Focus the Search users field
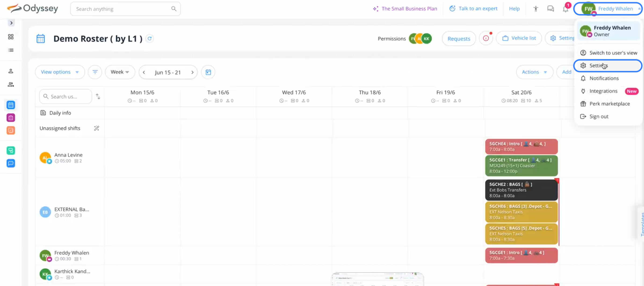This screenshot has width=644, height=286. click(66, 97)
